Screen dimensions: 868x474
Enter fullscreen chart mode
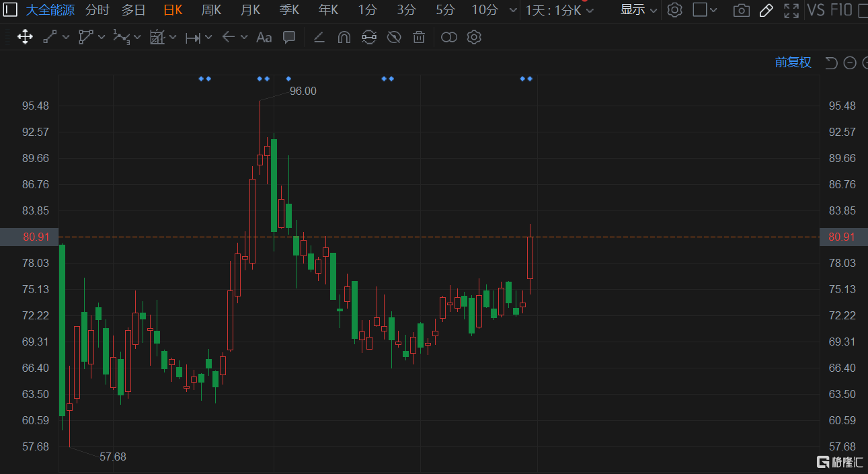[x=791, y=10]
